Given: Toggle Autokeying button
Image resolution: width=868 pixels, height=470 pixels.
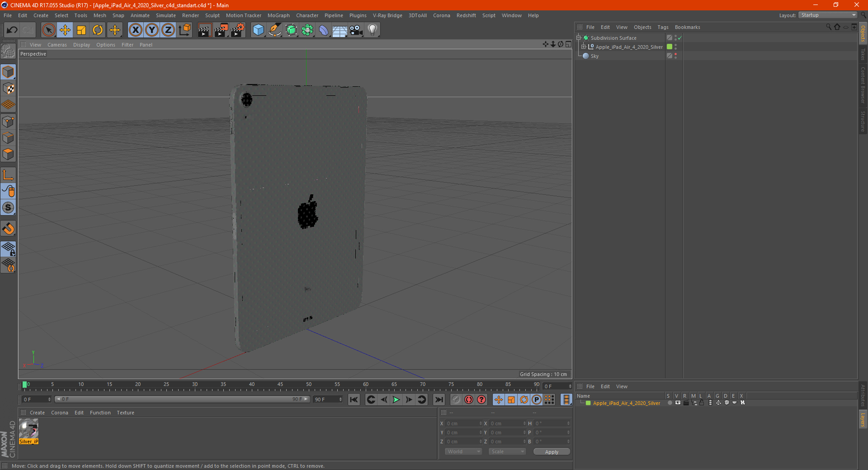Looking at the screenshot, I should click(469, 399).
